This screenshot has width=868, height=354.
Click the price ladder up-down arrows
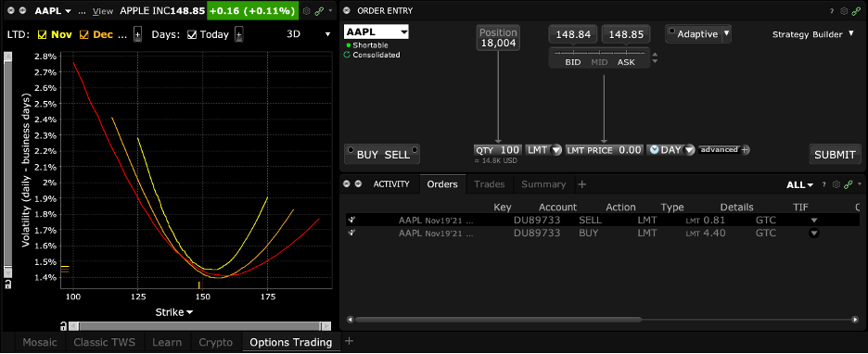pos(655,58)
